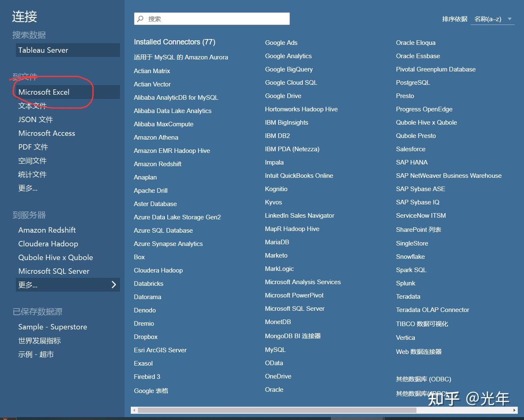
Task: Click the horizontal scrollbar thumb
Action: click(x=277, y=410)
